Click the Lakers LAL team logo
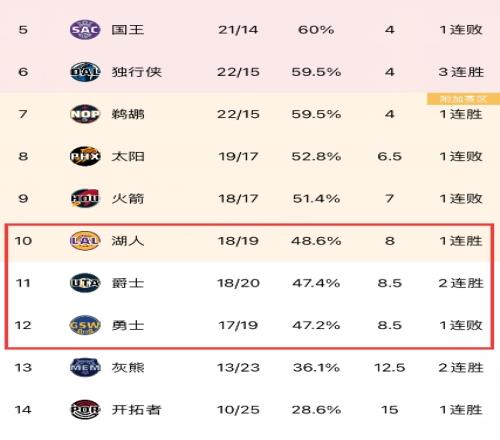The height and width of the screenshot is (440, 500). [x=85, y=241]
